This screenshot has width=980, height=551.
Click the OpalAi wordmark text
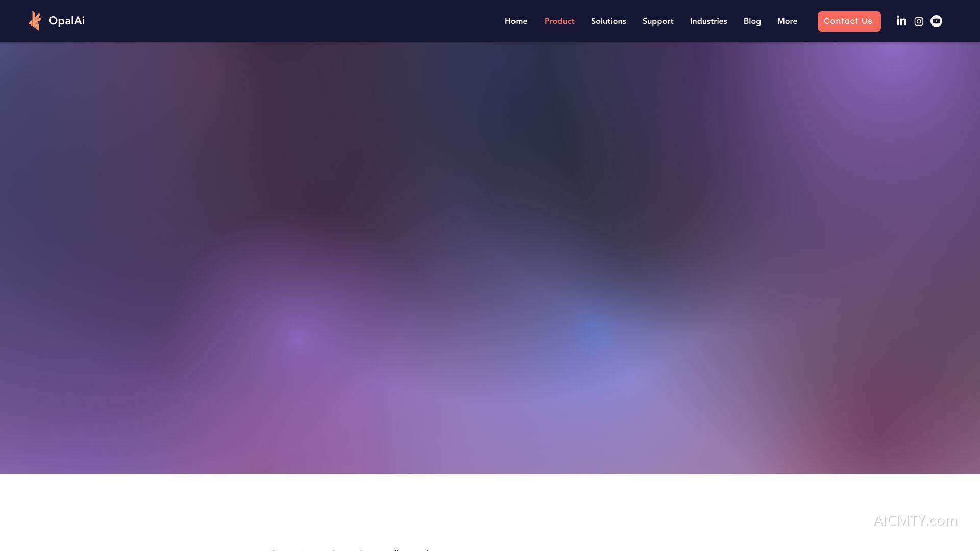point(66,21)
